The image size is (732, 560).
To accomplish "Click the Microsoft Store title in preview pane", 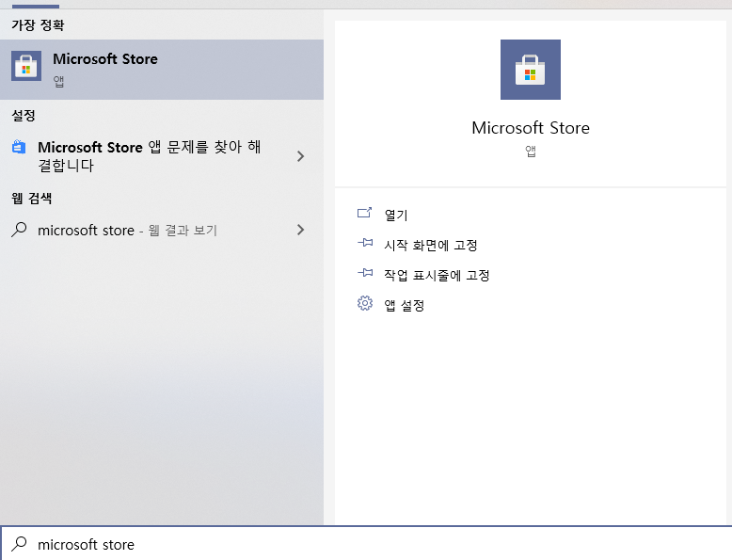I will coord(531,127).
